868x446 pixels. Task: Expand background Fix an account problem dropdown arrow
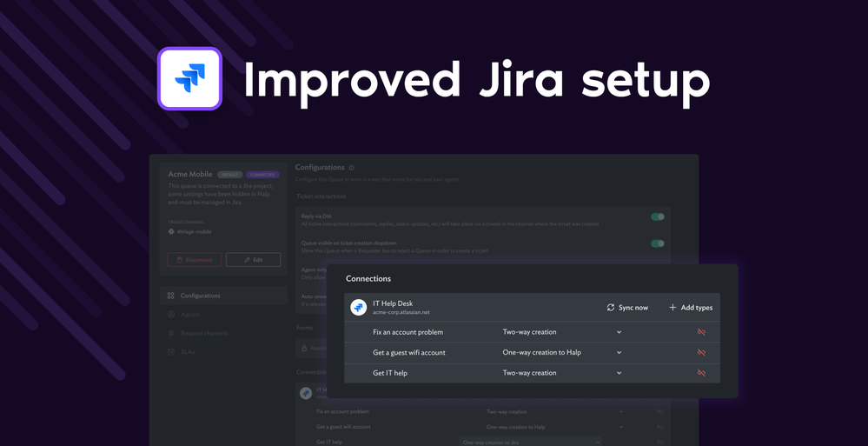tap(621, 411)
